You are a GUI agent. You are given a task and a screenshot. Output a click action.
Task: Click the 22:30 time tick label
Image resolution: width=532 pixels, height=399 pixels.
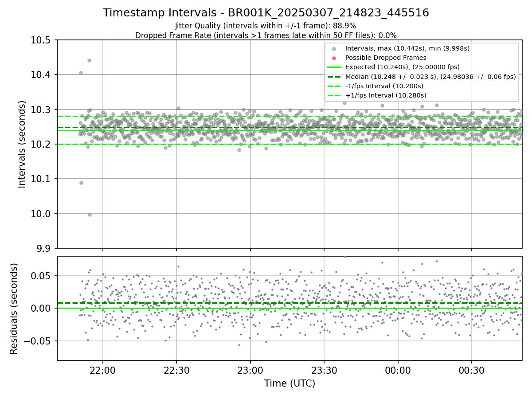176,370
